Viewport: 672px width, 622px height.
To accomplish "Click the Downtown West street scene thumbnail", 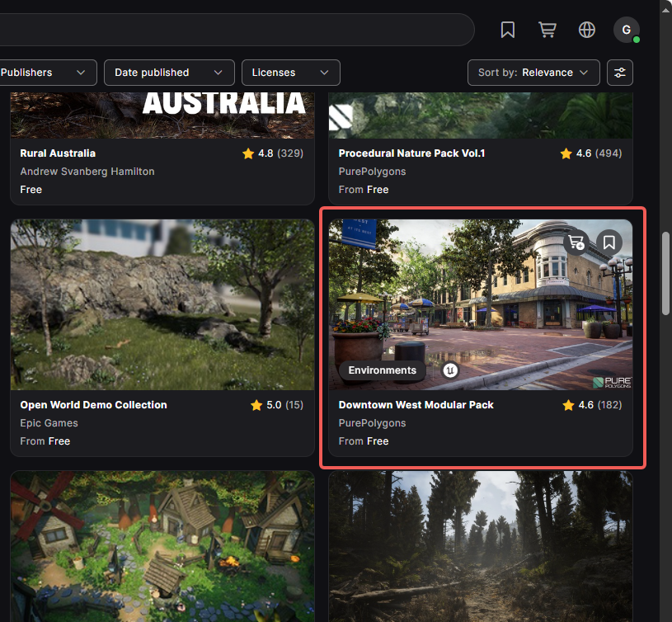I will 481,304.
